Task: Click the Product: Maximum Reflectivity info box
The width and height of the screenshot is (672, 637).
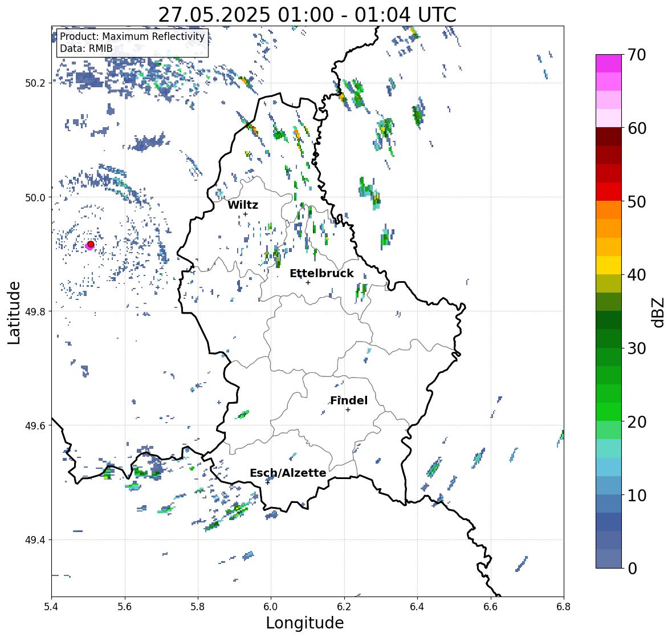Action: coord(132,43)
